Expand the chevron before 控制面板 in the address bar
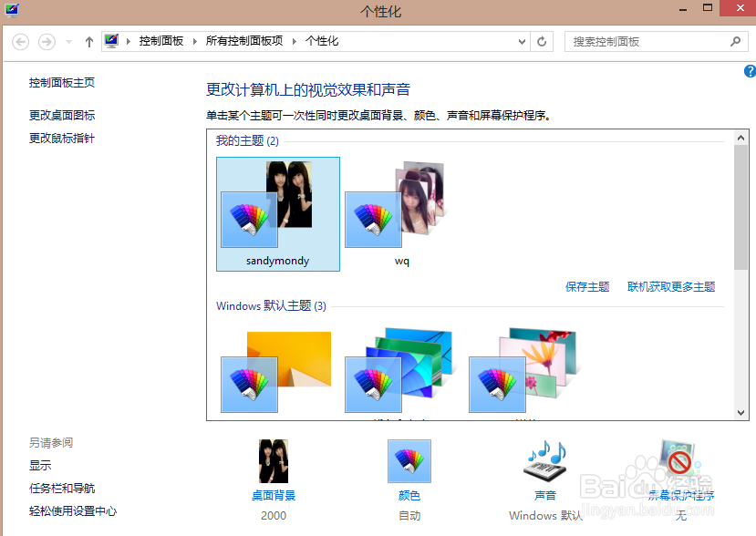Viewport: 756px width, 536px height. click(129, 41)
